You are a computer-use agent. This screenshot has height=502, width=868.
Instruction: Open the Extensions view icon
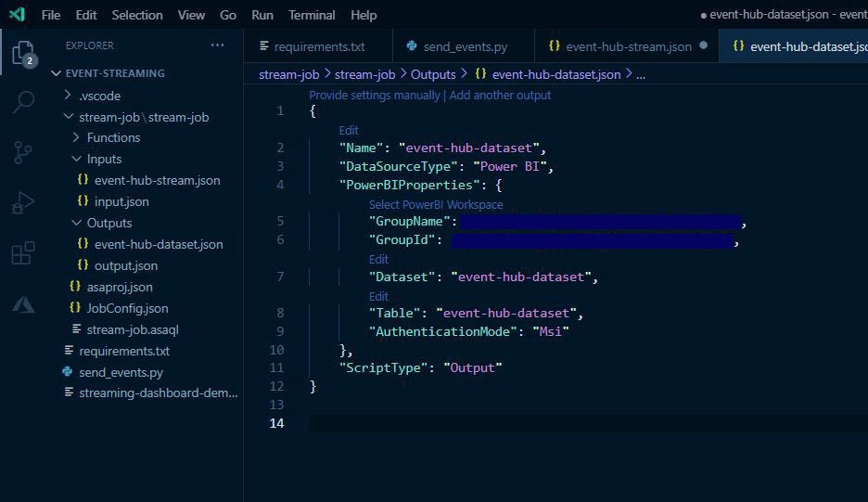pyautogui.click(x=22, y=253)
